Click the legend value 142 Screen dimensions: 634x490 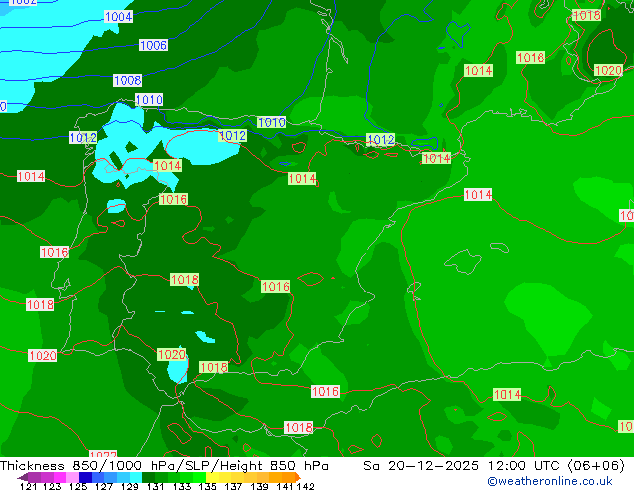[305, 486]
